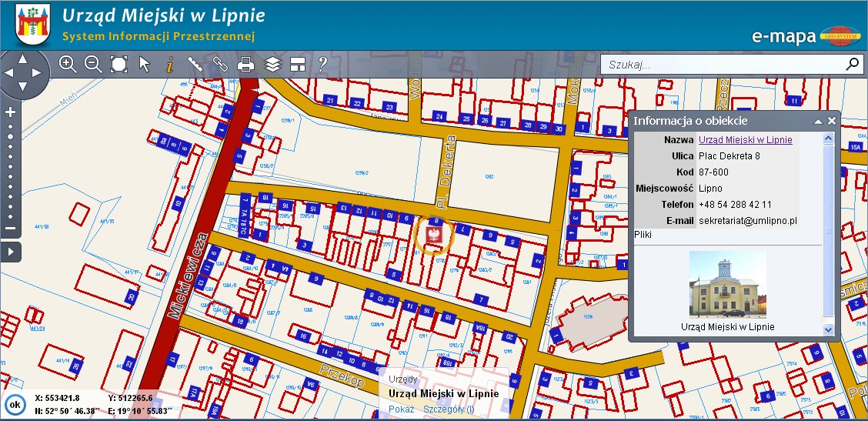Click the e-mapa Geo-System logo

click(x=806, y=35)
